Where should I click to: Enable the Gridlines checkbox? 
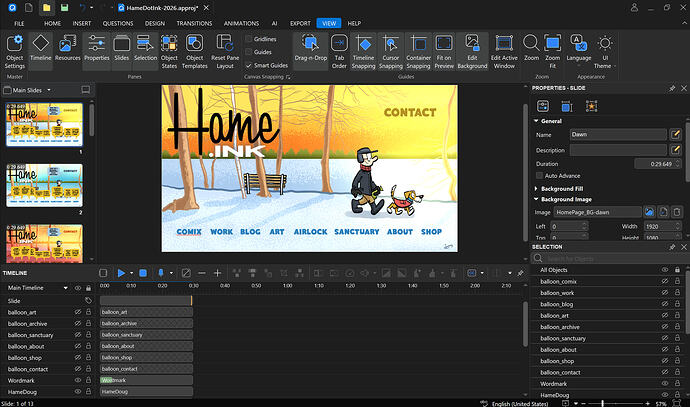tap(248, 39)
